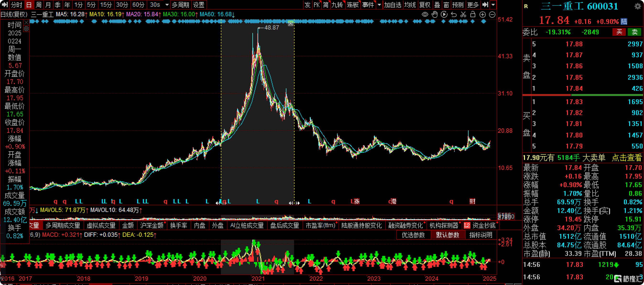Expand dropdown next to 事件

(x=379, y=5)
